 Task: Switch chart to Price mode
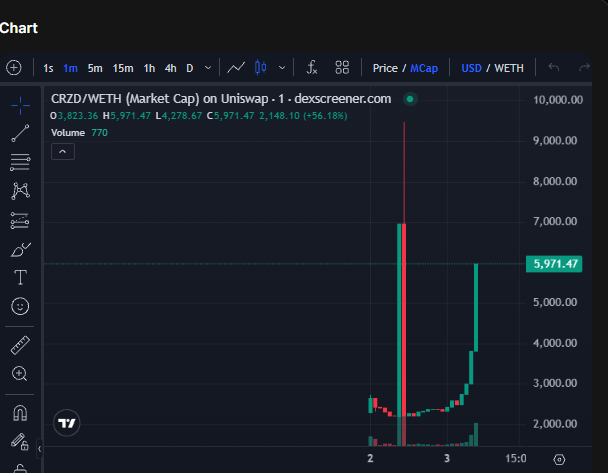point(385,68)
